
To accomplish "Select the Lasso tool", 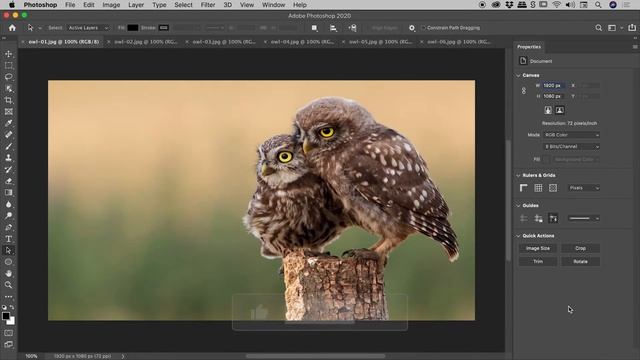I will 8,77.
